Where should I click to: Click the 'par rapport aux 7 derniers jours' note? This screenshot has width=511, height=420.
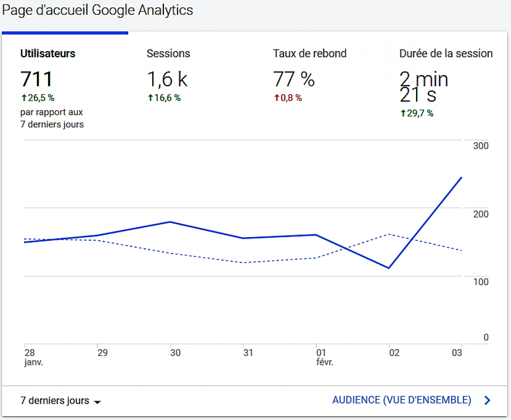[52, 118]
